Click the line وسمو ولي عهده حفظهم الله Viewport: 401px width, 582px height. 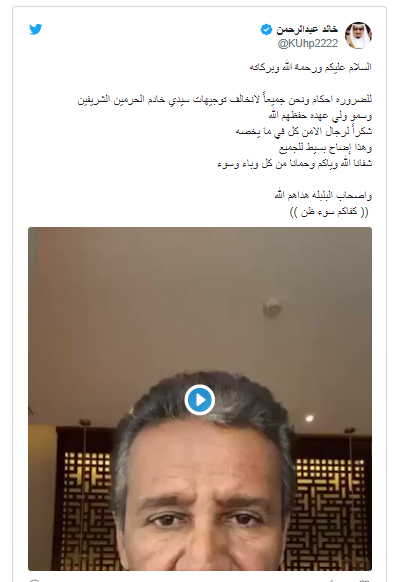pyautogui.click(x=320, y=116)
